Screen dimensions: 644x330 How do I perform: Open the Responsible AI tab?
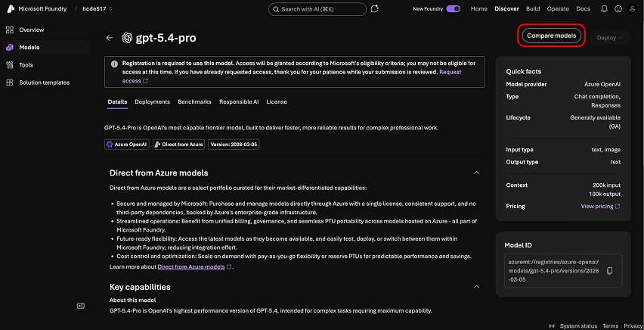[x=239, y=101]
